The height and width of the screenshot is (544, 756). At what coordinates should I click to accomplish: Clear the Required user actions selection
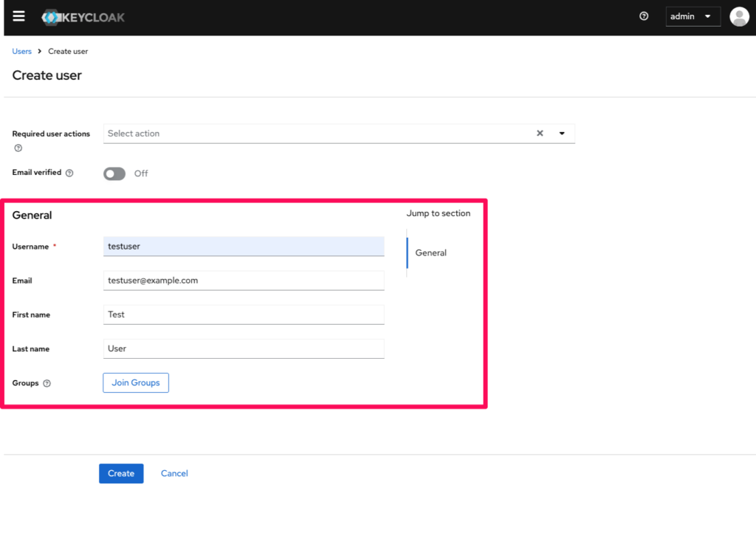click(x=540, y=134)
